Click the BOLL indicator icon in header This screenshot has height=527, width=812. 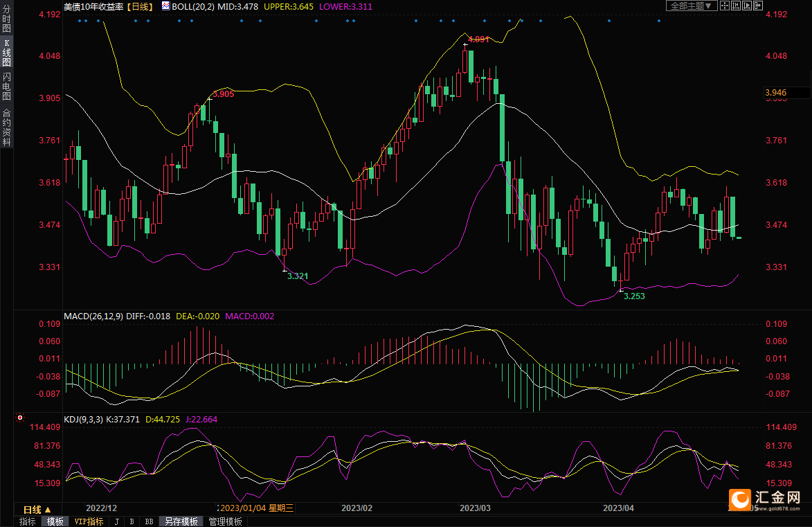click(x=165, y=6)
